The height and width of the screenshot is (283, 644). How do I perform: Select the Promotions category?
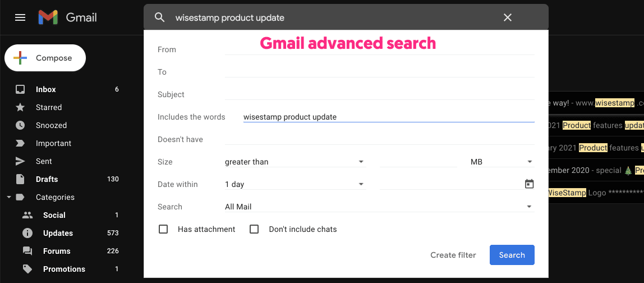coord(64,269)
